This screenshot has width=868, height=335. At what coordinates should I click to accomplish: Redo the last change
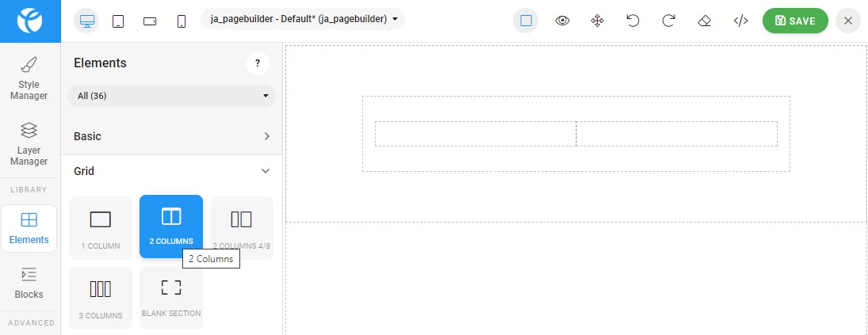668,21
